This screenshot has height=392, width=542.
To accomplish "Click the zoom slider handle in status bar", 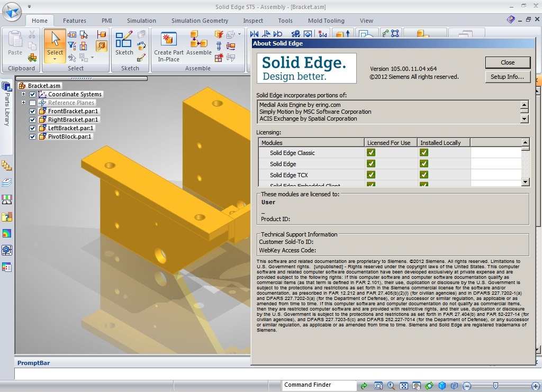I will [495, 386].
